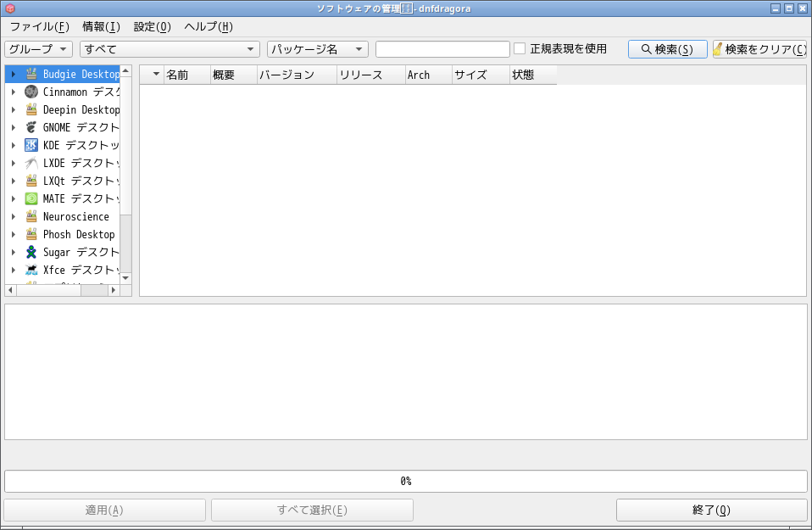Expand the LXDE desktop tree node

tap(14, 163)
